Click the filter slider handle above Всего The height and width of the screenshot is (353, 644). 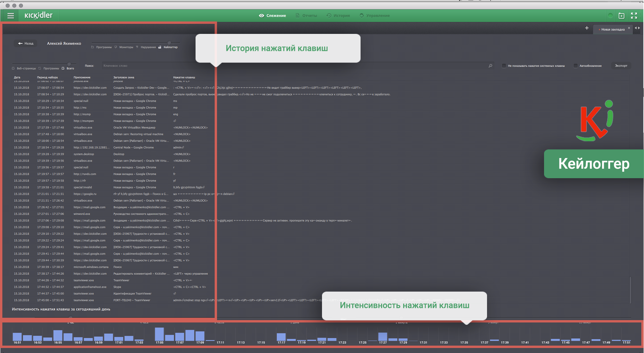pos(69,64)
